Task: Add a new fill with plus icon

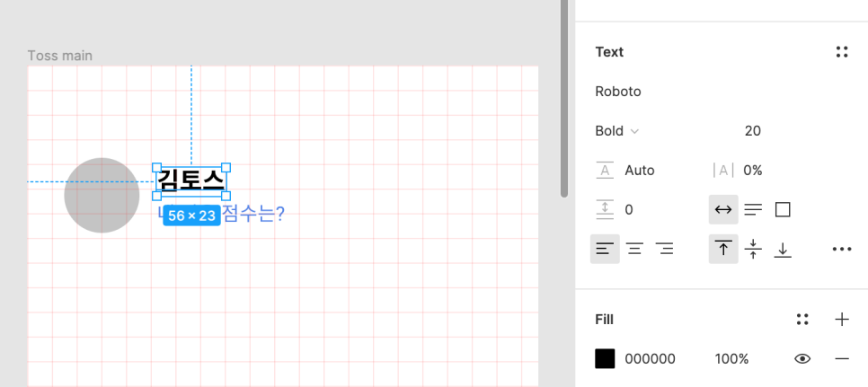Action: click(x=841, y=319)
